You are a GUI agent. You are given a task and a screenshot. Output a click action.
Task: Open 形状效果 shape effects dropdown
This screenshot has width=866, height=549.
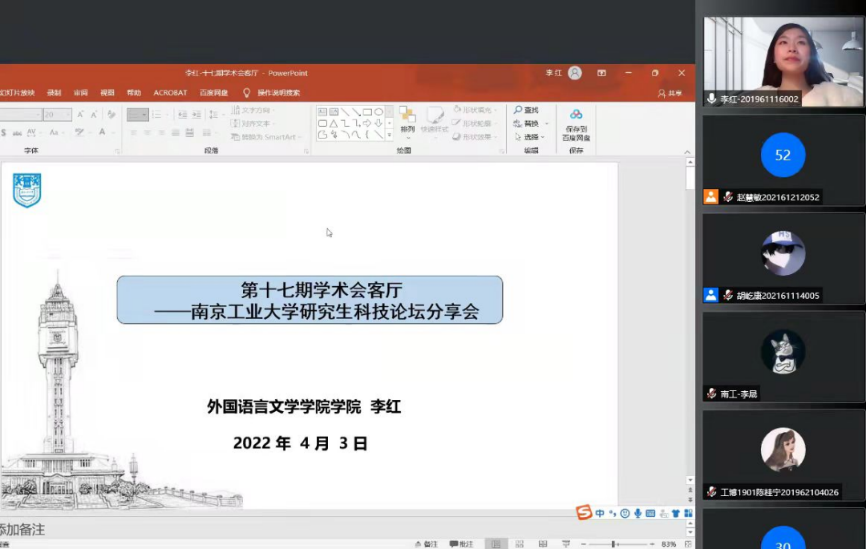[475, 136]
